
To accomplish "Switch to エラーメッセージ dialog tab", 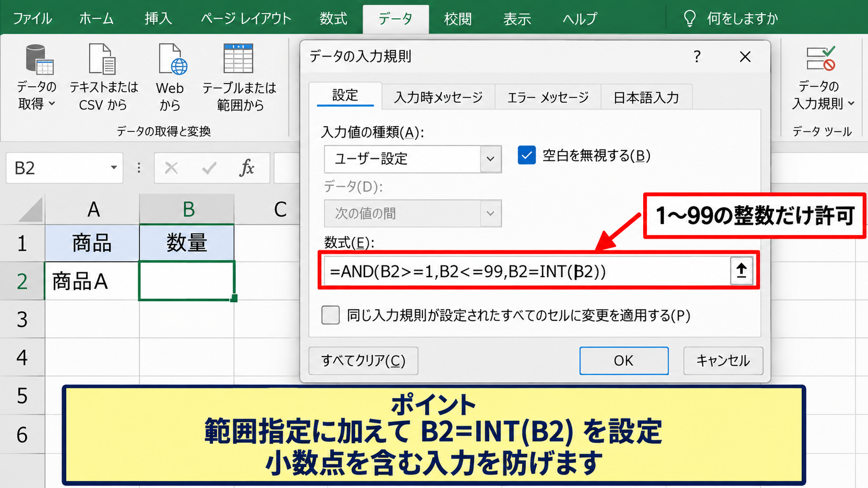I will [x=548, y=97].
